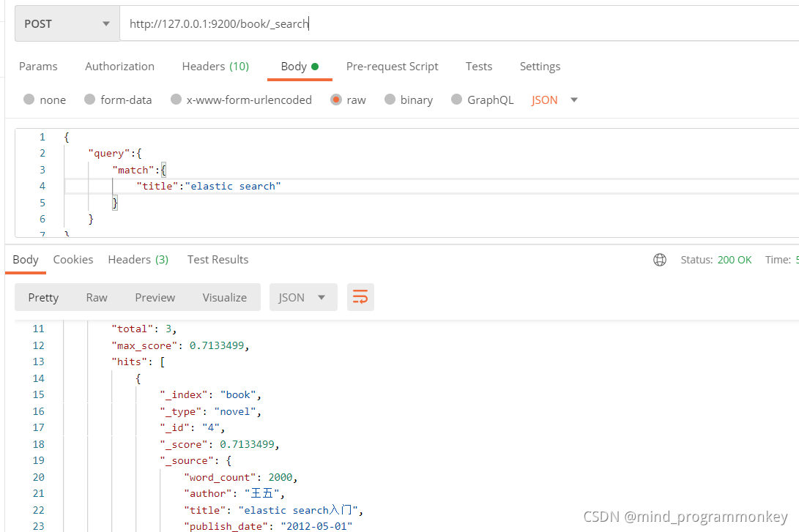Select the none body type radio
This screenshot has height=532, width=799.
(x=29, y=100)
